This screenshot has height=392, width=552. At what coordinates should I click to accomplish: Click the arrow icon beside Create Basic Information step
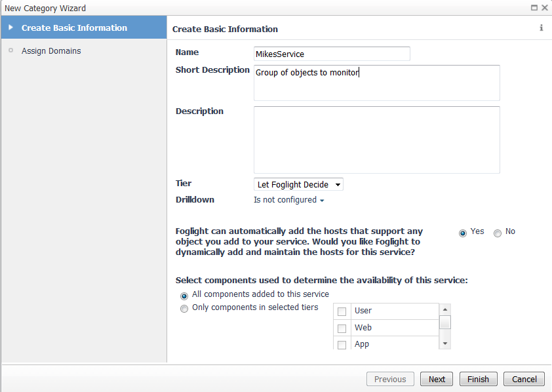coord(10,28)
